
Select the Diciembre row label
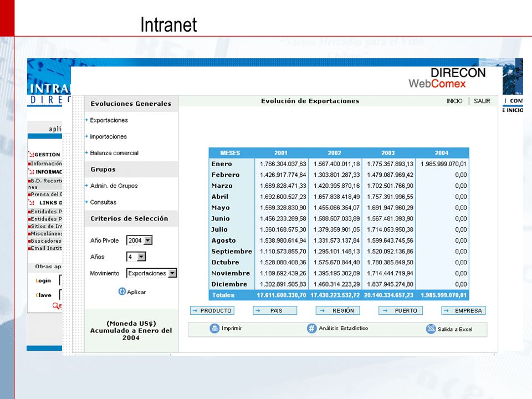(229, 284)
